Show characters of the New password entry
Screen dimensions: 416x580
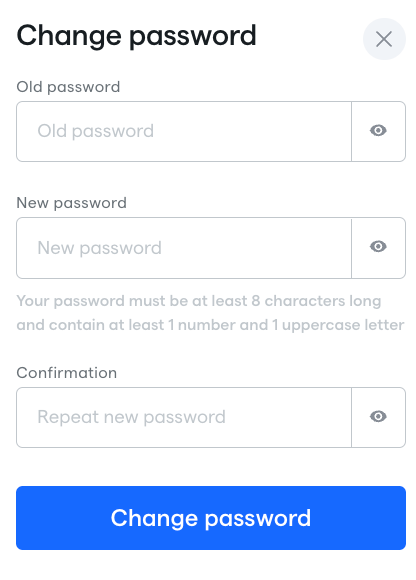pyautogui.click(x=378, y=247)
